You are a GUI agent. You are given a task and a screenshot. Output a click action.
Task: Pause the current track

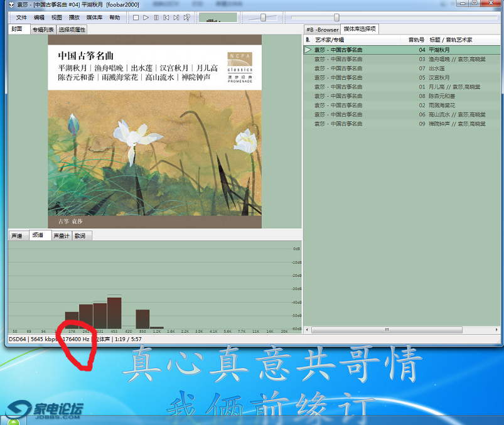coord(156,18)
